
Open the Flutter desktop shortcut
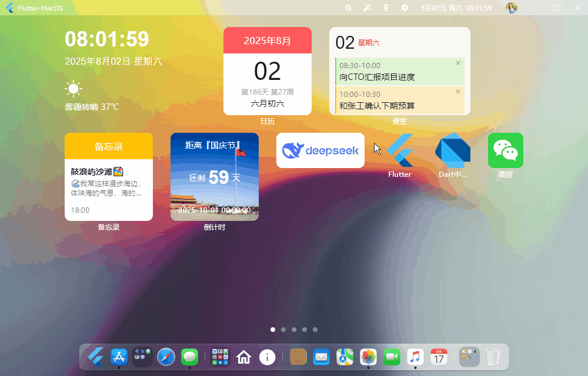tap(400, 151)
